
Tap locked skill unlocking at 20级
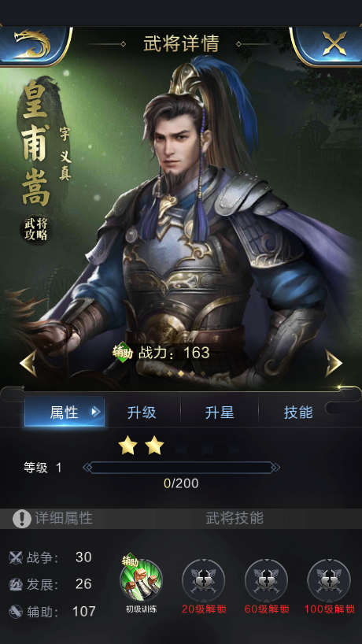click(x=204, y=580)
